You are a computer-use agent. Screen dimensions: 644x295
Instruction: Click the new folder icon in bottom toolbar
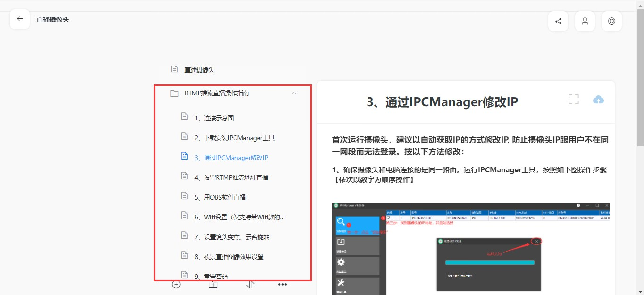click(x=212, y=284)
